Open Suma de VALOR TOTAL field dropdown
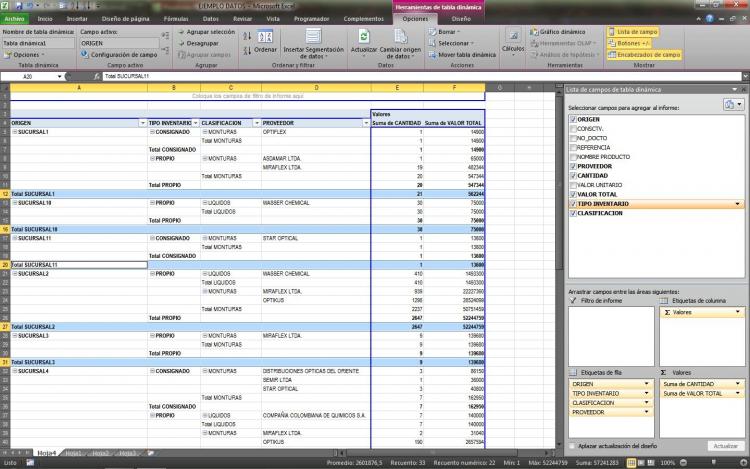The image size is (750, 469). [737, 393]
